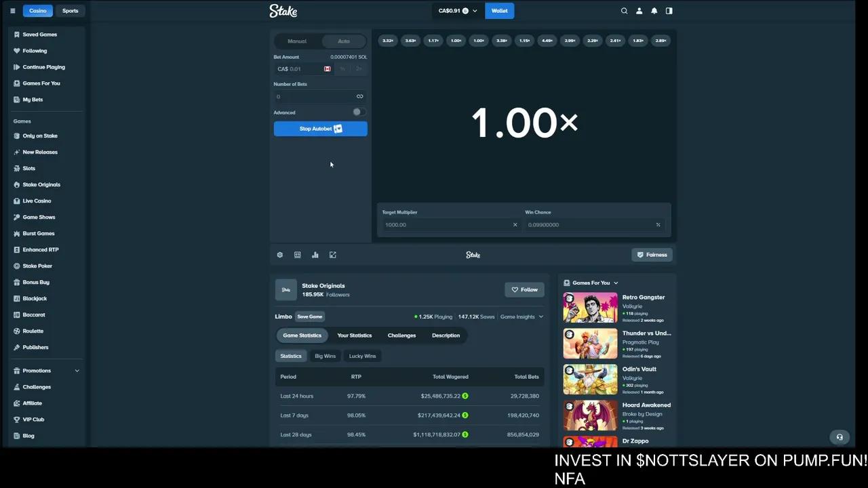The image size is (868, 488).
Task: Click the Fairness button
Action: point(652,255)
